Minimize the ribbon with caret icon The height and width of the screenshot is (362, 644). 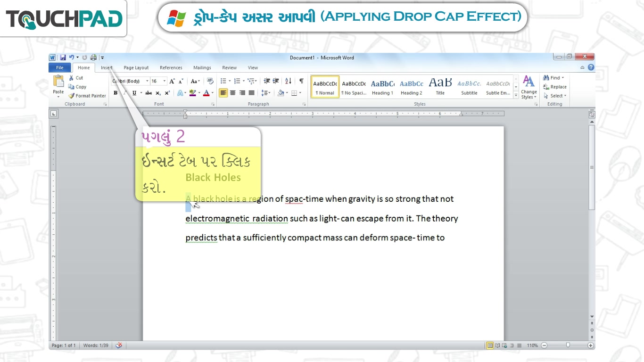coord(582,67)
